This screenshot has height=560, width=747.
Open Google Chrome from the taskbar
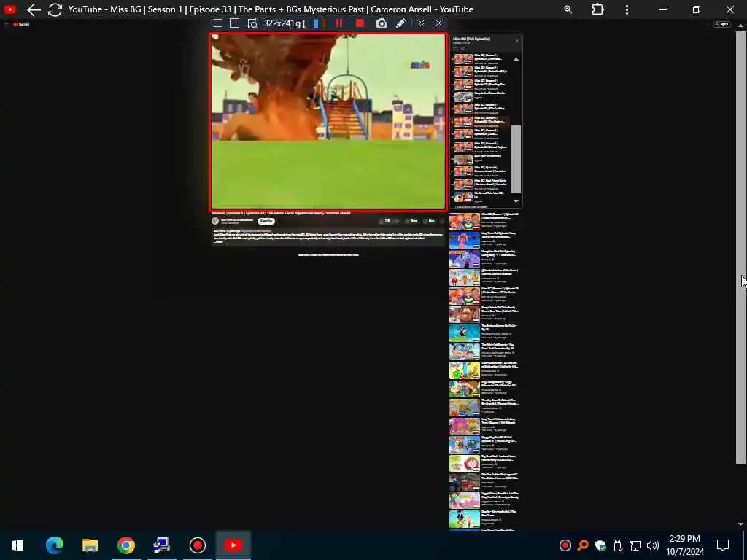pyautogui.click(x=125, y=545)
